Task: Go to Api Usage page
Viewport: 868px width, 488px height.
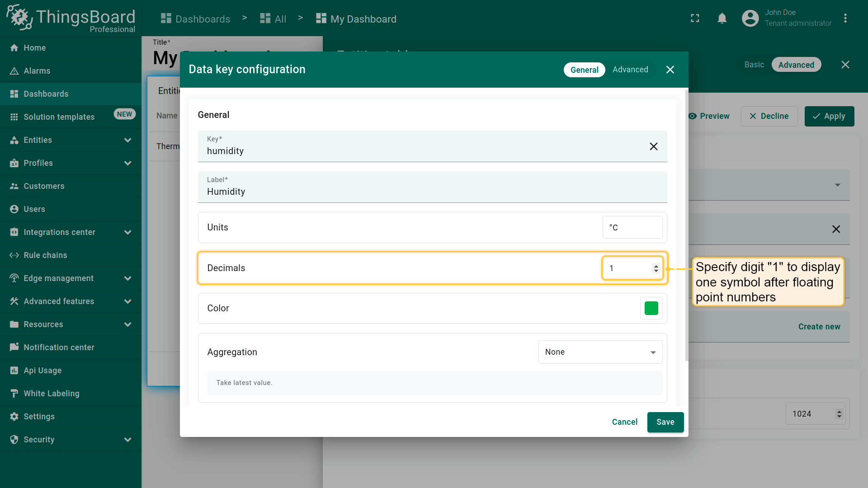Action: click(42, 371)
